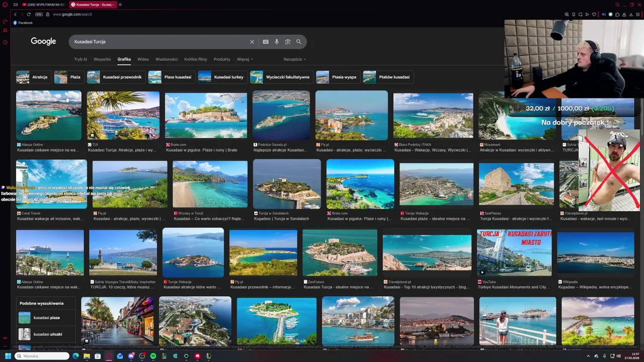The height and width of the screenshot is (362, 644).
Task: Switch to the YouTube WYPŁYWAM NA OC tab
Action: (x=44, y=5)
